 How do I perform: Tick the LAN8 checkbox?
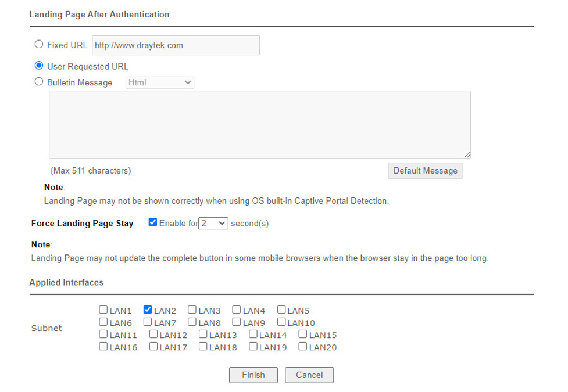pyautogui.click(x=192, y=322)
